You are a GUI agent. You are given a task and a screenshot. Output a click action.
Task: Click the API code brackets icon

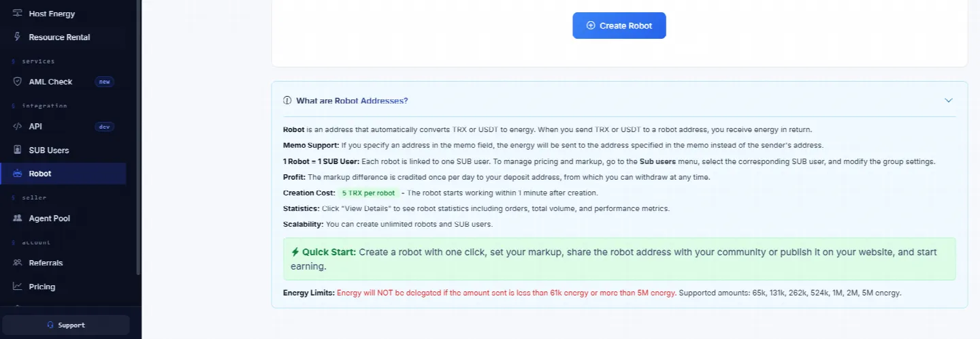pyautogui.click(x=18, y=127)
